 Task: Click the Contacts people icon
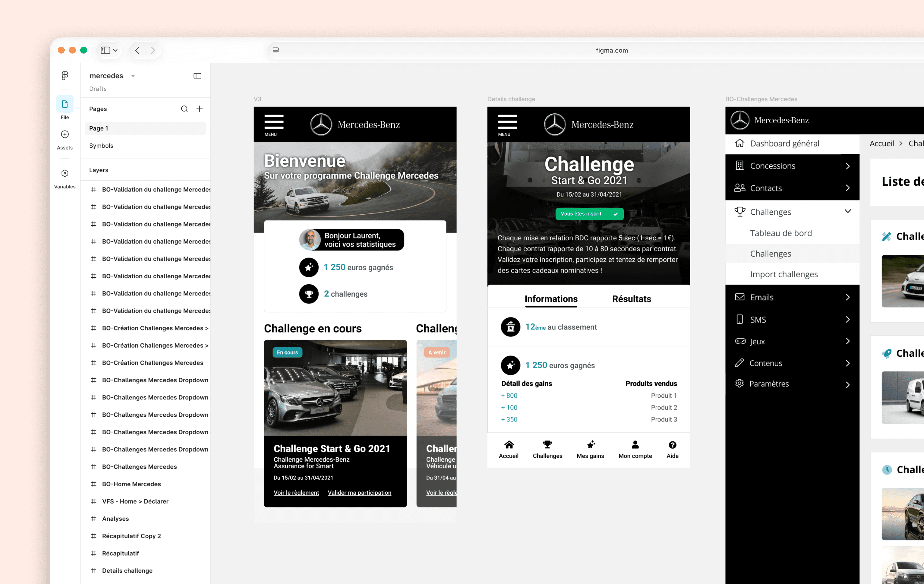pos(740,188)
